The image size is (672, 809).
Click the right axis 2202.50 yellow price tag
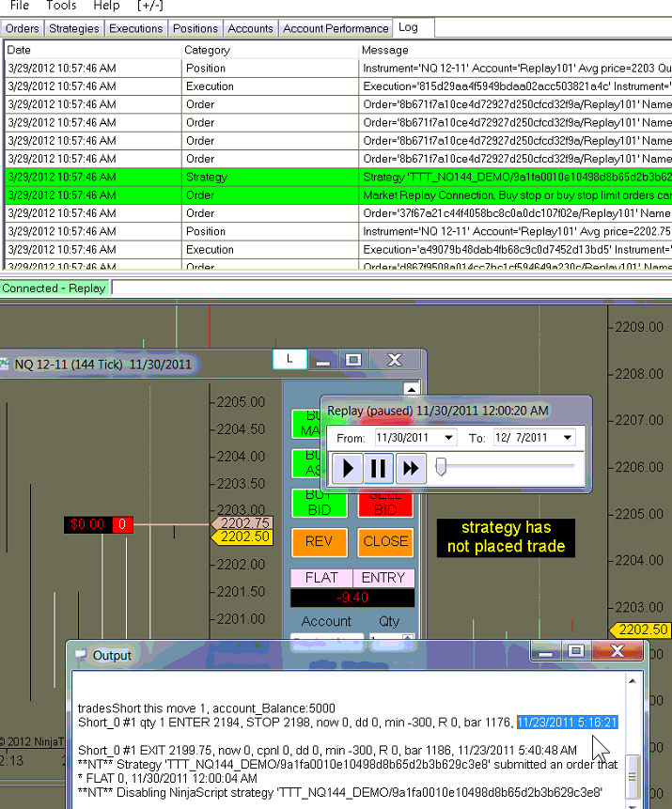pyautogui.click(x=640, y=630)
